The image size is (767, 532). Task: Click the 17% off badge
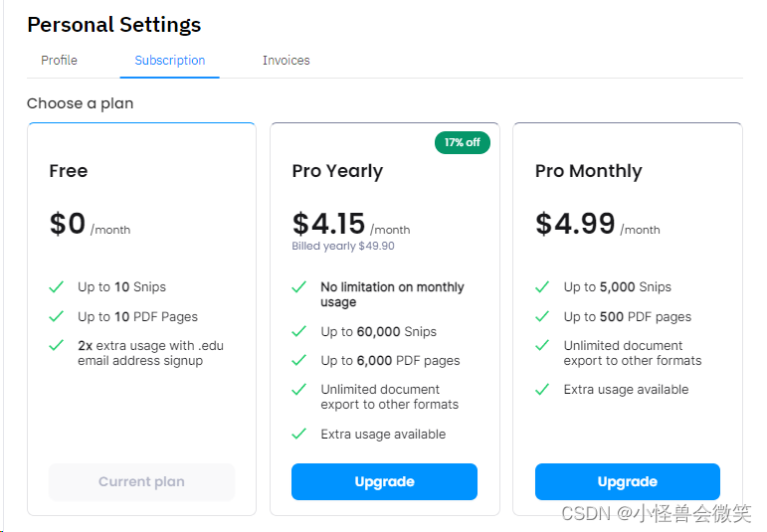[463, 142]
